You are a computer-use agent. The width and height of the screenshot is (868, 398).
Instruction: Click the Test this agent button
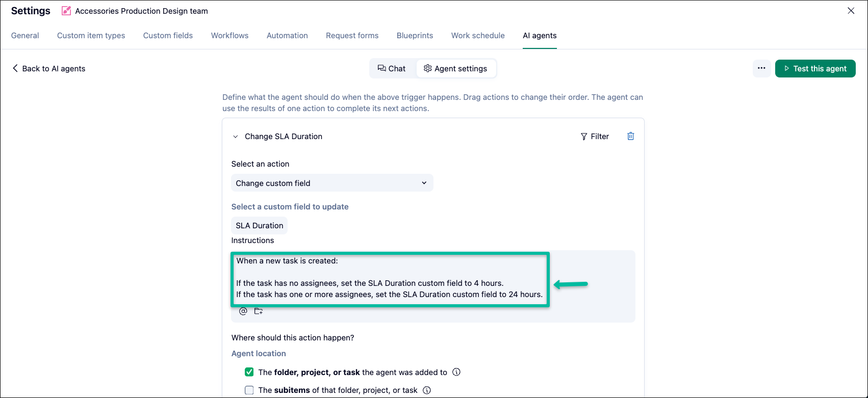tap(815, 68)
